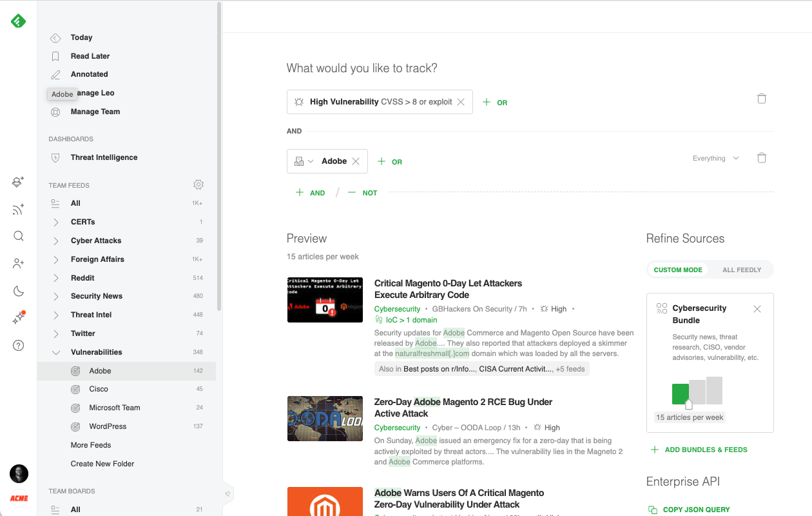Toggle night mode with the moon icon
The height and width of the screenshot is (516, 812).
pos(18,291)
